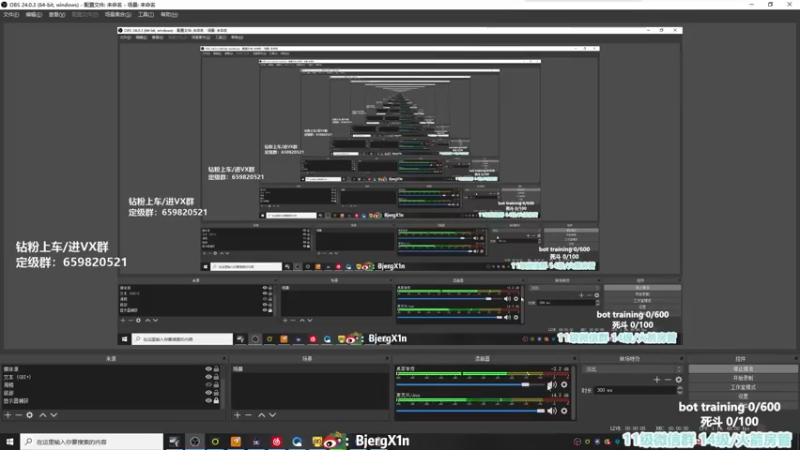Remove selected source with minus icon

click(x=18, y=415)
